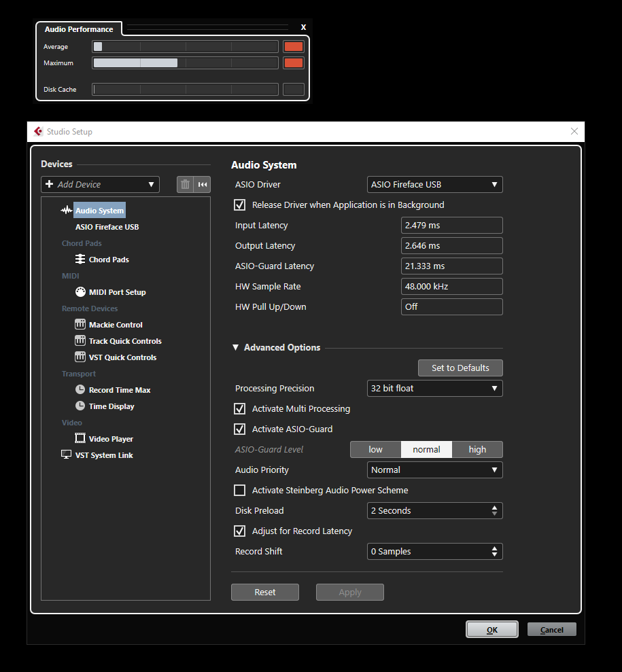622x672 pixels.
Task: Open the Add Device dropdown
Action: coord(101,185)
